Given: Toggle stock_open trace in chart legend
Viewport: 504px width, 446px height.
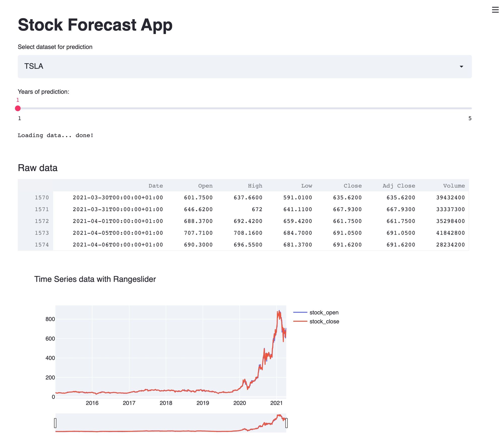Looking at the screenshot, I should [324, 313].
